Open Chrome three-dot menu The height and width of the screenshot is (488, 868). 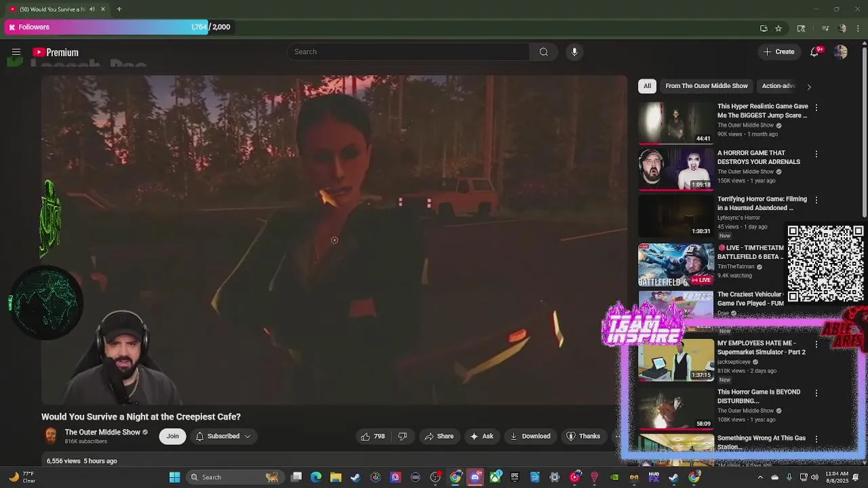[859, 28]
